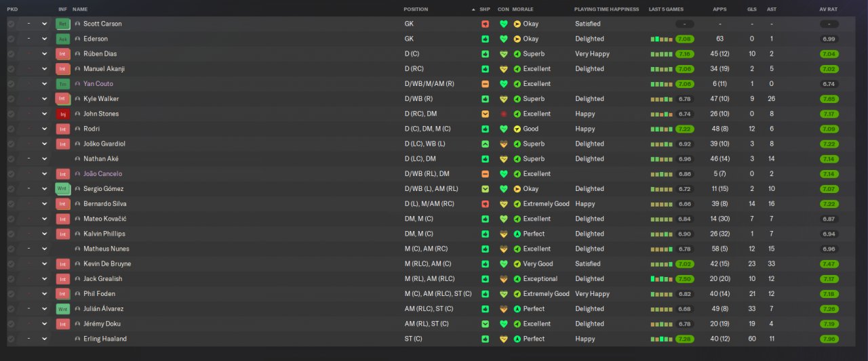Image resolution: width=868 pixels, height=361 pixels.
Task: Click the person icon beside Matheus Nunes
Action: tap(77, 249)
